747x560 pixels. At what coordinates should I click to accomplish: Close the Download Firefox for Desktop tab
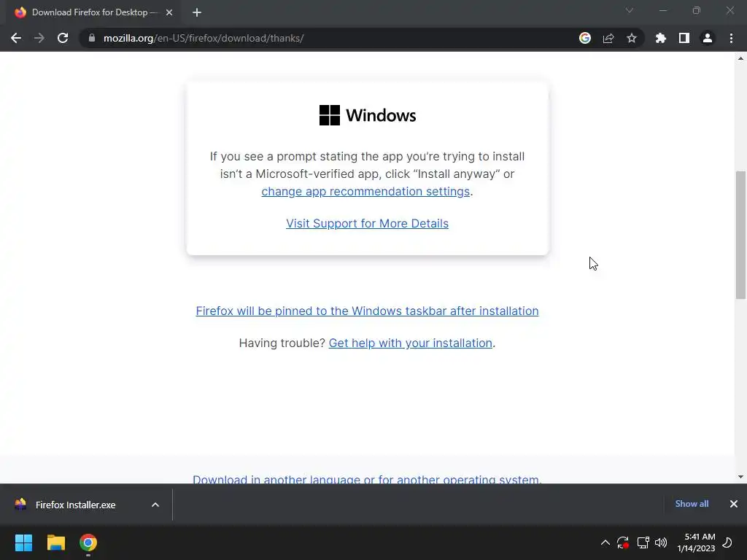[169, 12]
